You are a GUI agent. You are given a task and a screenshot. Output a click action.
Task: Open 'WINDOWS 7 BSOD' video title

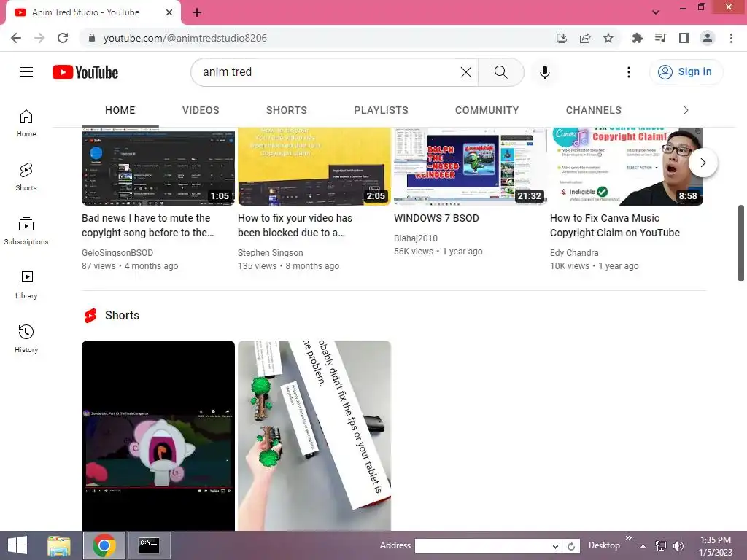tap(436, 218)
